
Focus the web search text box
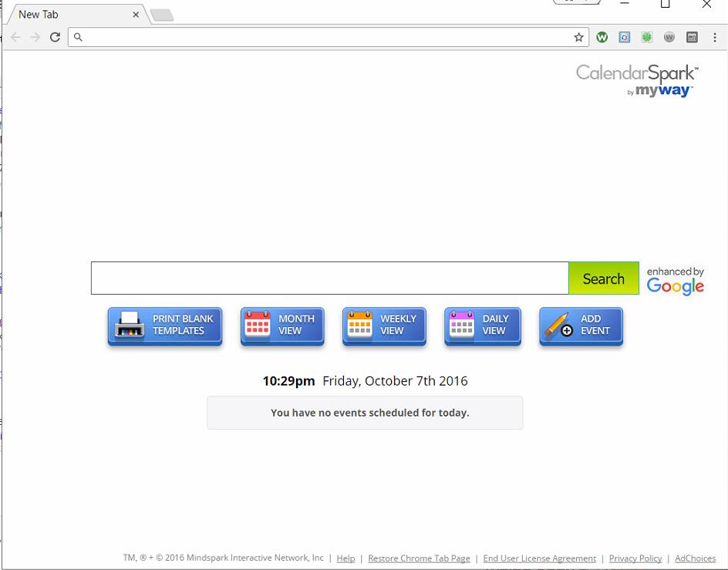pyautogui.click(x=329, y=278)
